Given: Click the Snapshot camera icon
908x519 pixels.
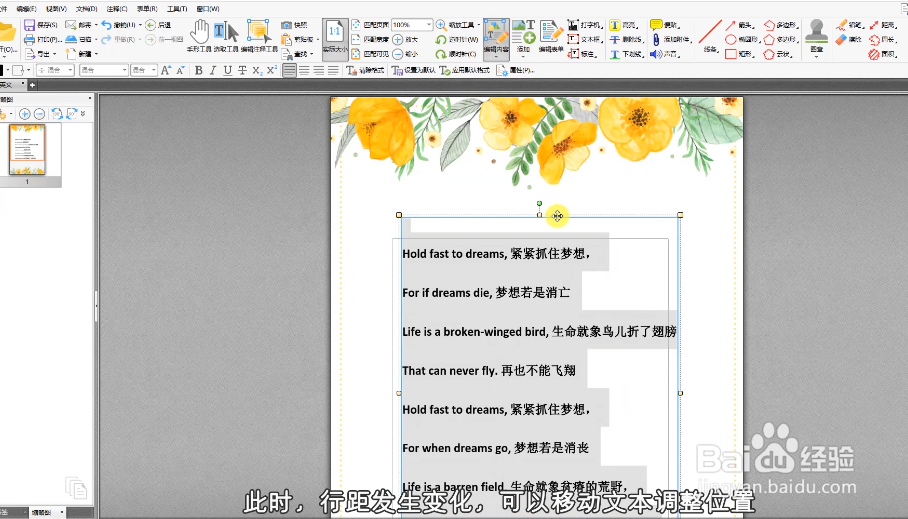Looking at the screenshot, I should pyautogui.click(x=286, y=25).
